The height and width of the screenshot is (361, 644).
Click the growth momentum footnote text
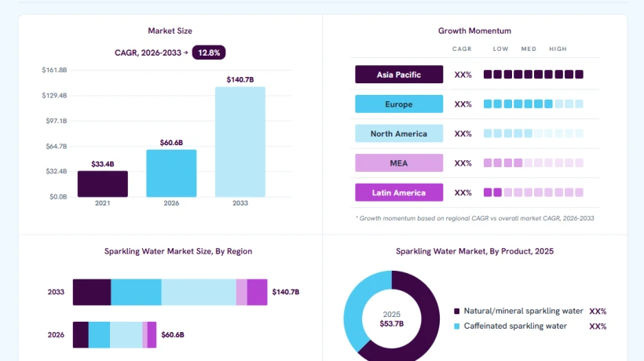pos(475,218)
